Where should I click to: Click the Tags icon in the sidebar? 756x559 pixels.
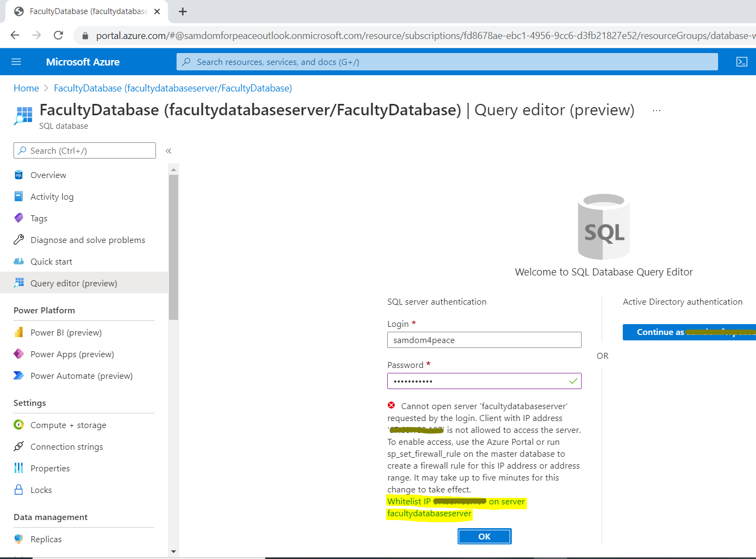pos(19,218)
